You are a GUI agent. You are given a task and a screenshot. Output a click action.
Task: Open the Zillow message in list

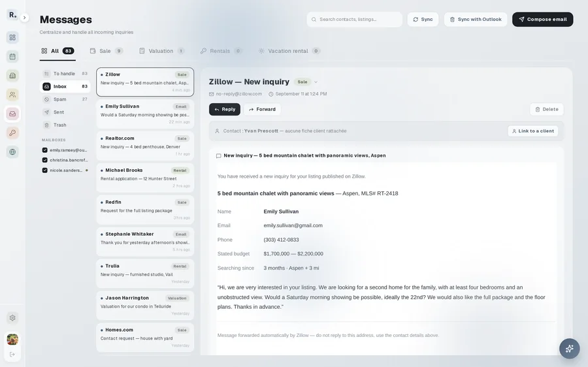tap(145, 82)
